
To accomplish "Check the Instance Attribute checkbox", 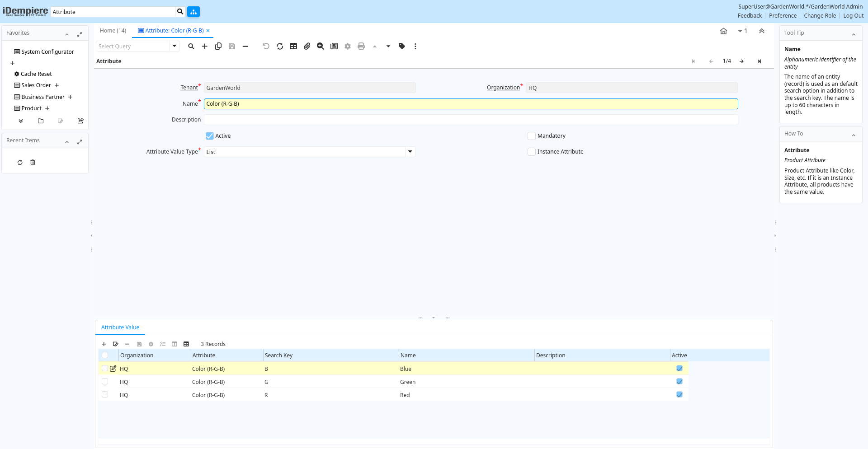I will (x=532, y=152).
